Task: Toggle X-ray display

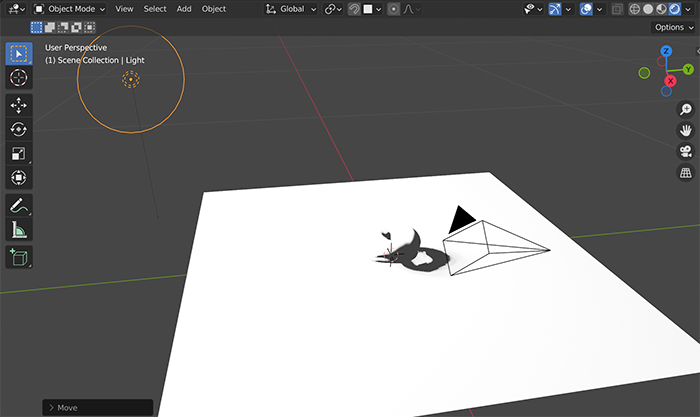Action: click(x=617, y=9)
